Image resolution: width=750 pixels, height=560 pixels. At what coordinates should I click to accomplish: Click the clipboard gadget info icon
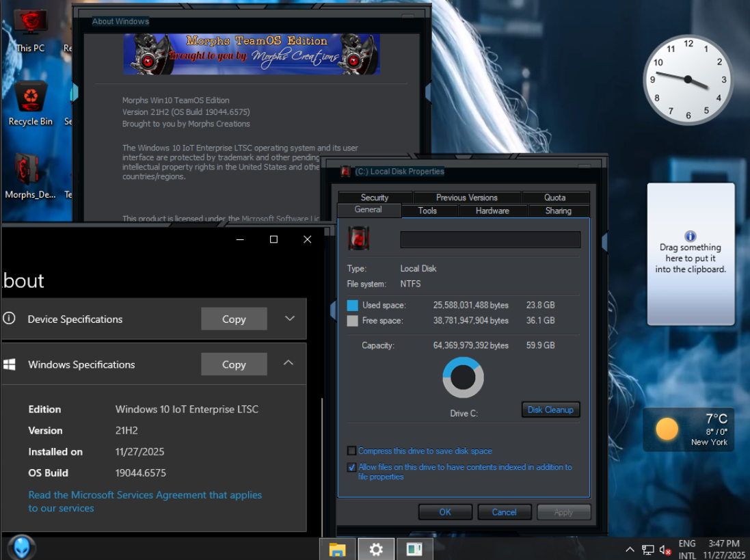pyautogui.click(x=690, y=237)
